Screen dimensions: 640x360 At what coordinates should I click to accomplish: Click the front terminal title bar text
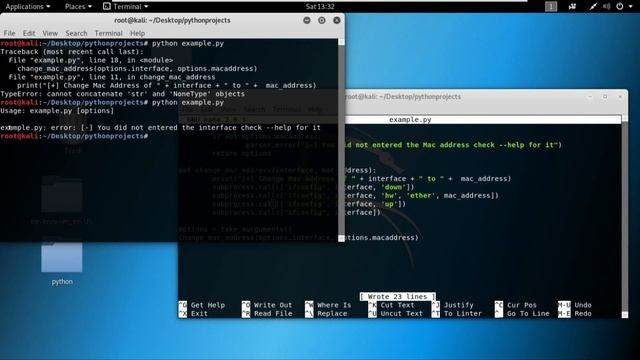pos(172,20)
